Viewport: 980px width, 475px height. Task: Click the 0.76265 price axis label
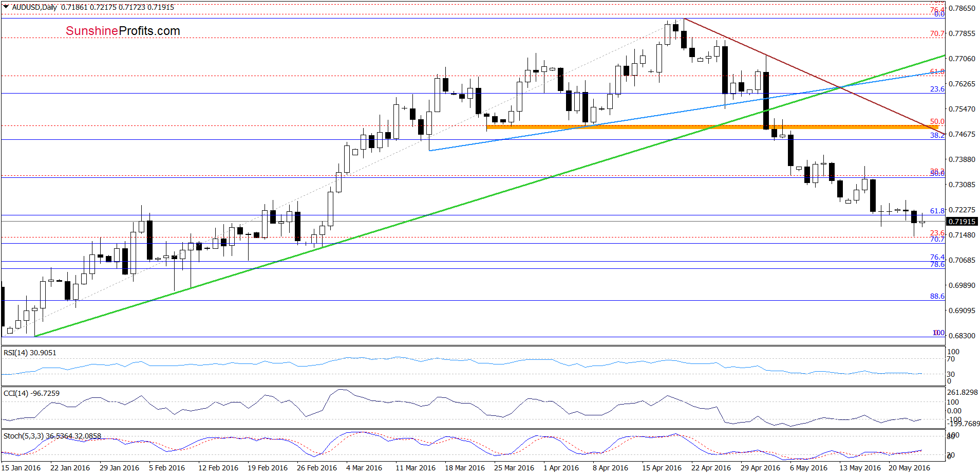(962, 84)
